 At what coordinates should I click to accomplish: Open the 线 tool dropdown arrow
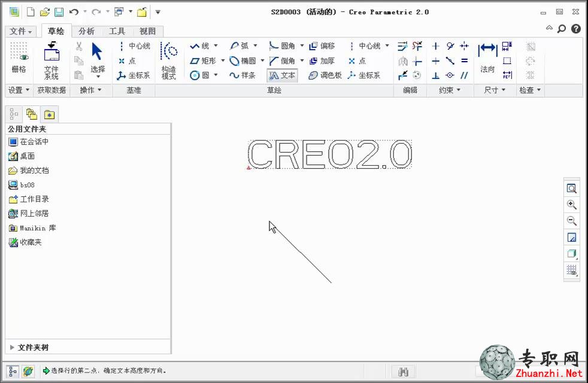216,45
